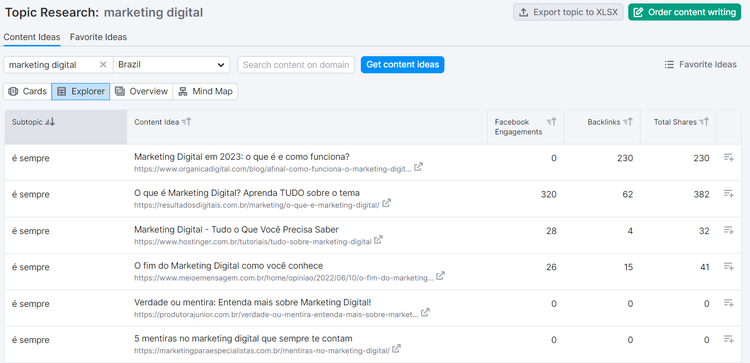
Task: Click the hostinger.com.br URL text
Action: coord(253,242)
